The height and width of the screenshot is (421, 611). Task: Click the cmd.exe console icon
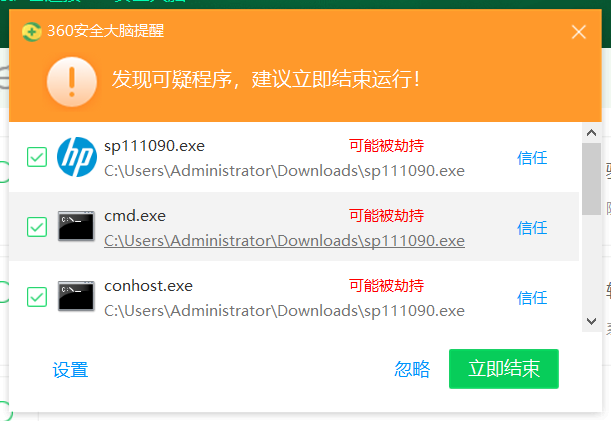pos(76,226)
